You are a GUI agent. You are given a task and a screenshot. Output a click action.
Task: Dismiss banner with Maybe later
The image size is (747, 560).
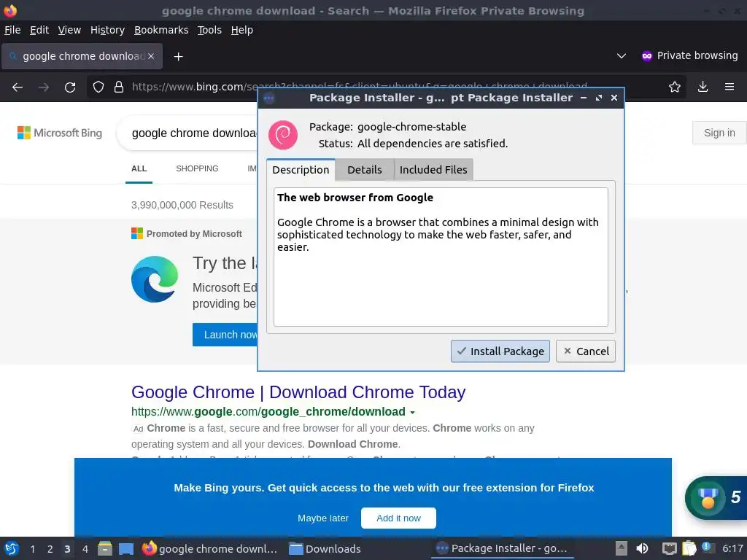(x=323, y=518)
